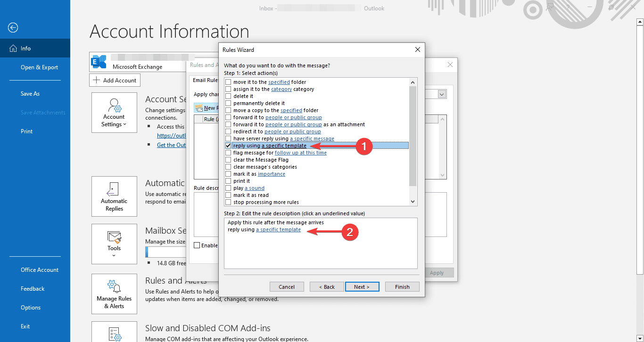Click the 'a specific template' link
Viewport: 644px width, 342px height.
pos(278,229)
